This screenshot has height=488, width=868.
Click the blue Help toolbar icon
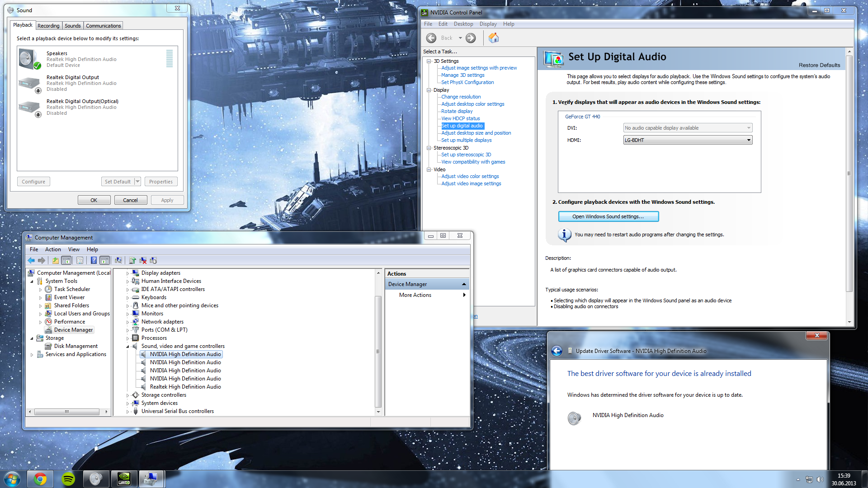[94, 260]
